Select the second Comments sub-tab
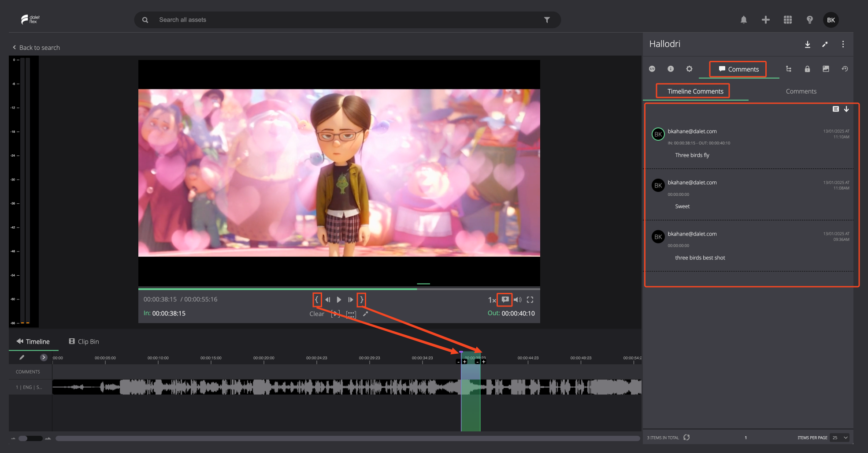The height and width of the screenshot is (453, 868). [x=801, y=91]
